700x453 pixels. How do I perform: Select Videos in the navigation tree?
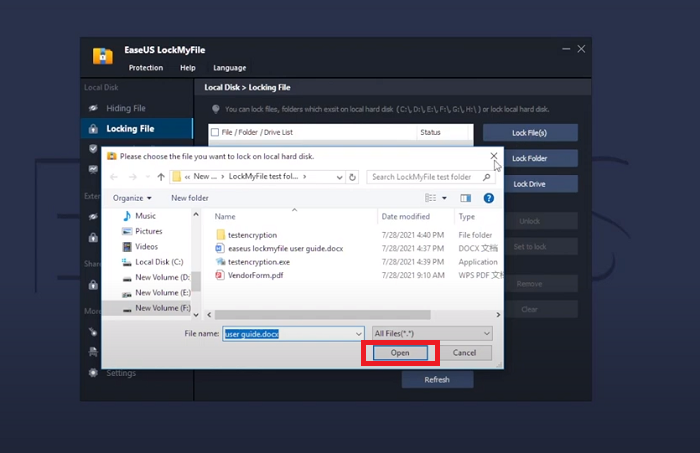click(x=146, y=246)
